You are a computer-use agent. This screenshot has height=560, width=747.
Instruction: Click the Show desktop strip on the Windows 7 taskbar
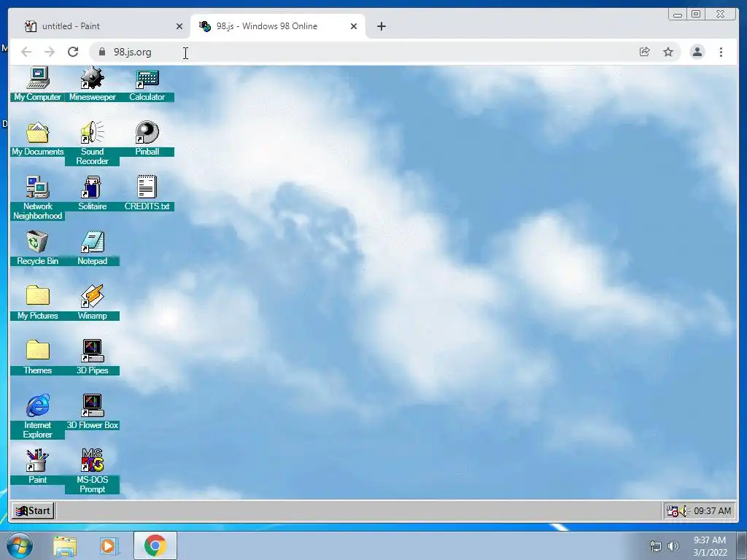click(742, 545)
